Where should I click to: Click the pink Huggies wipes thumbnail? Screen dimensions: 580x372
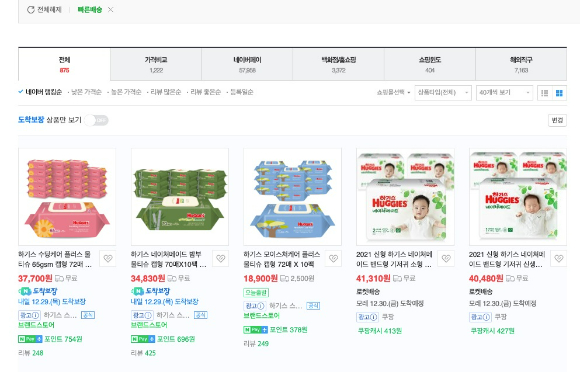click(67, 197)
